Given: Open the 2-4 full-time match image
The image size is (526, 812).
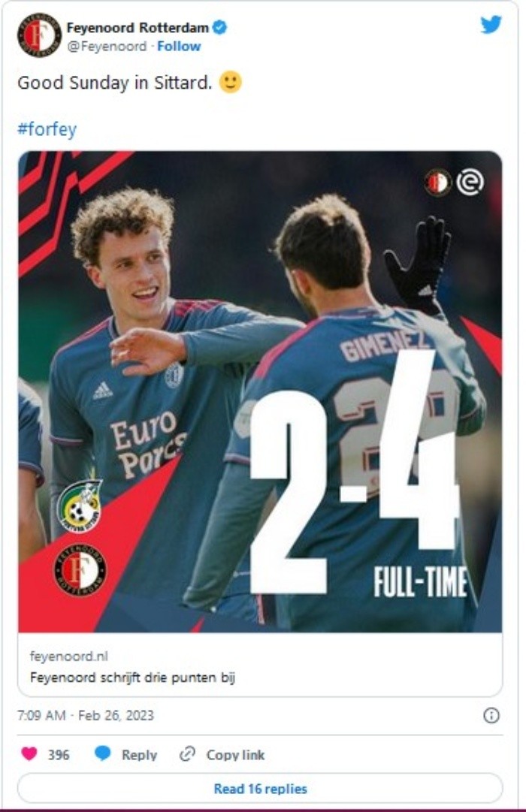Looking at the screenshot, I should [x=260, y=391].
